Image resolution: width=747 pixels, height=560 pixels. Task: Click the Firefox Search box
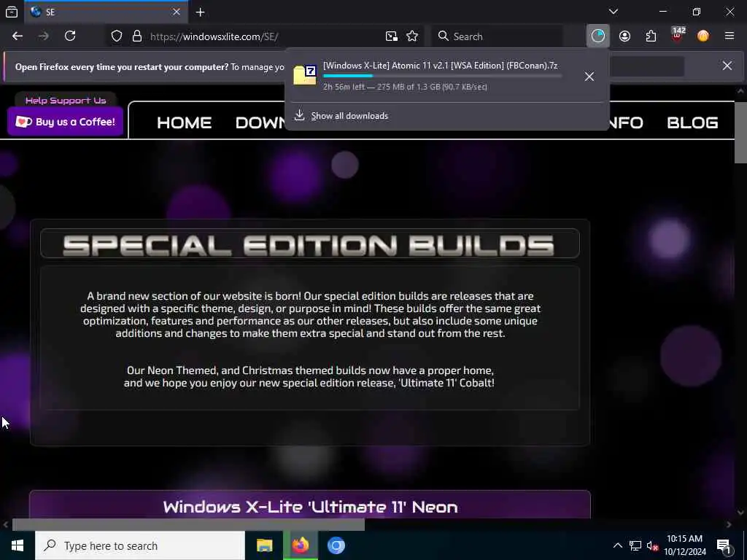pos(498,36)
